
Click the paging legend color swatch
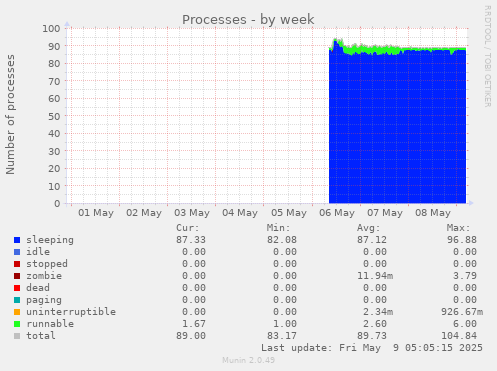17,300
